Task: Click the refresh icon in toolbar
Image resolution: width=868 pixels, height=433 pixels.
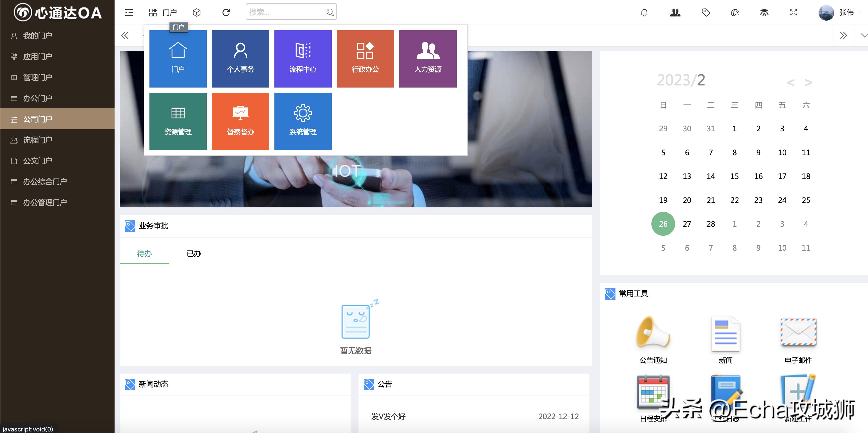Action: click(x=226, y=13)
